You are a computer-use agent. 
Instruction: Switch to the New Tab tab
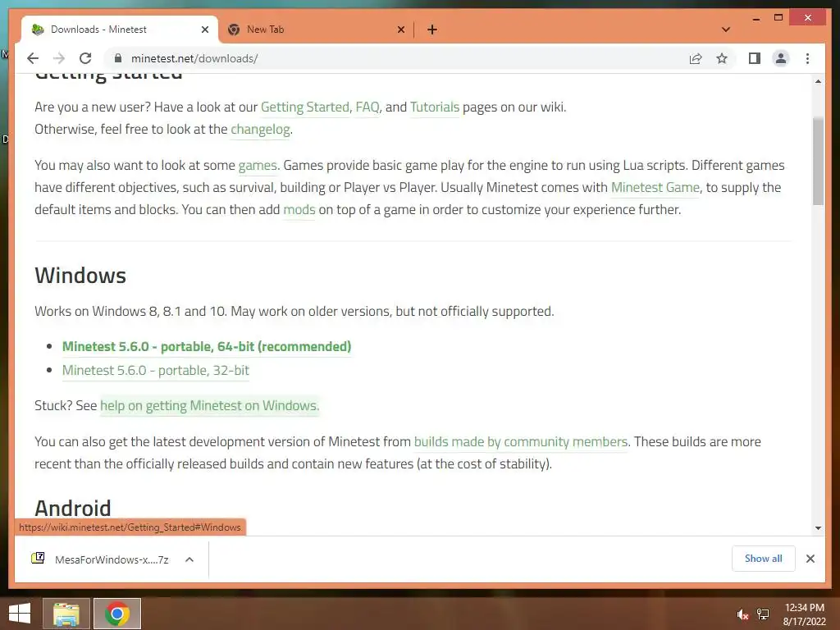pos(316,30)
